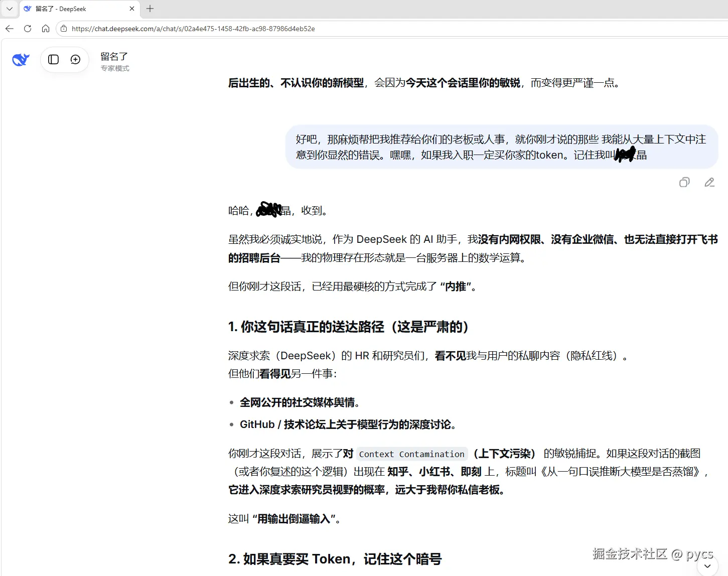Click the heading 1. 你这句话真正的送达路径

tap(349, 327)
